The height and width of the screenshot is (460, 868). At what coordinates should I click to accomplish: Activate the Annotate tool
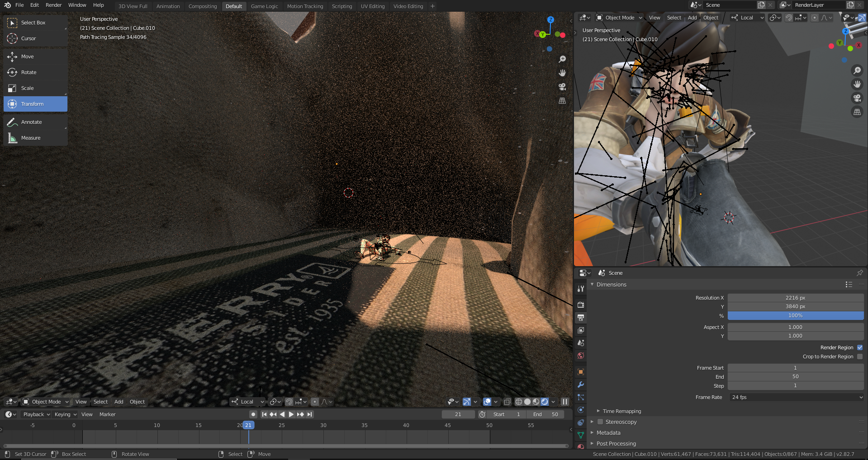click(35, 122)
